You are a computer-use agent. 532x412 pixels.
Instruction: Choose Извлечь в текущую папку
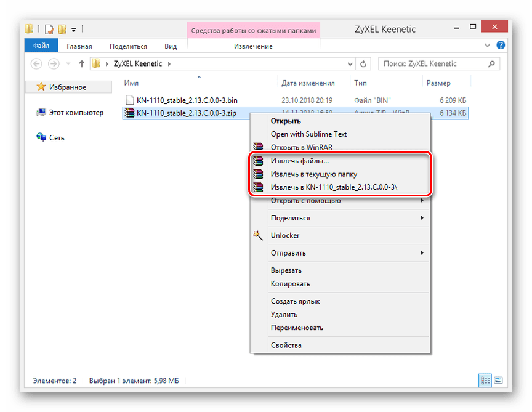[313, 174]
